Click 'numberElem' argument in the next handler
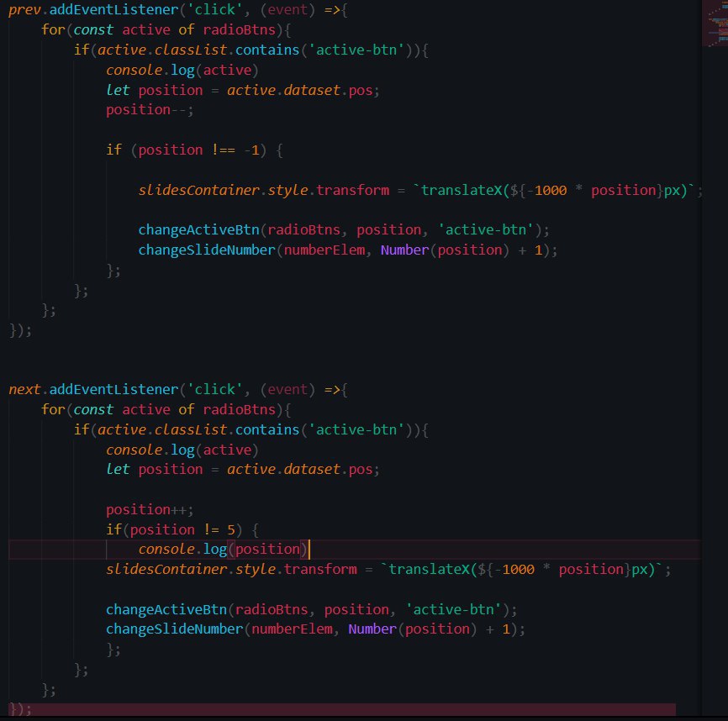 click(x=292, y=629)
